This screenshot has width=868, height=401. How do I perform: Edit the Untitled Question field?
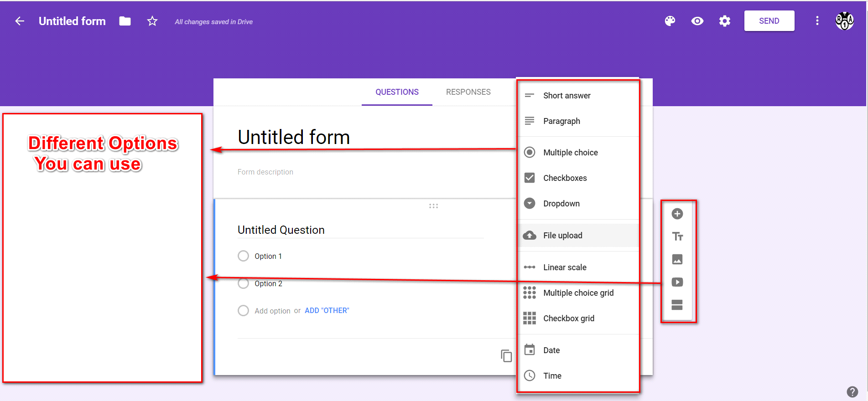[360, 230]
